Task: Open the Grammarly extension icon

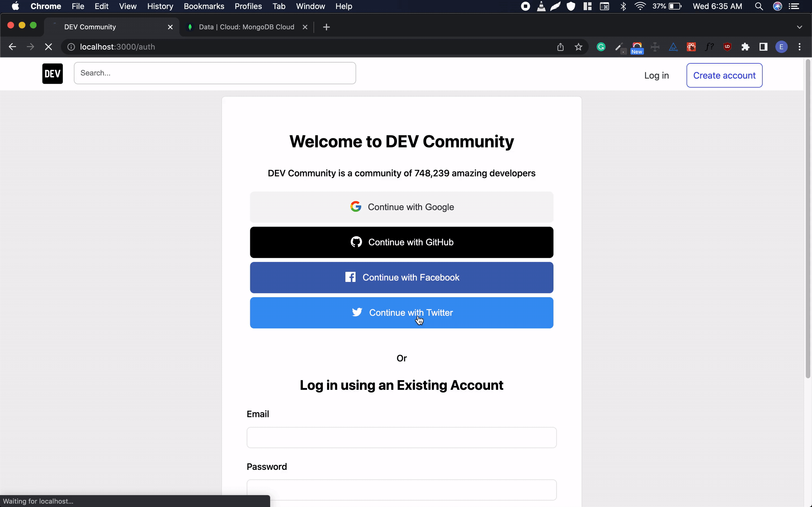Action: 601,47
